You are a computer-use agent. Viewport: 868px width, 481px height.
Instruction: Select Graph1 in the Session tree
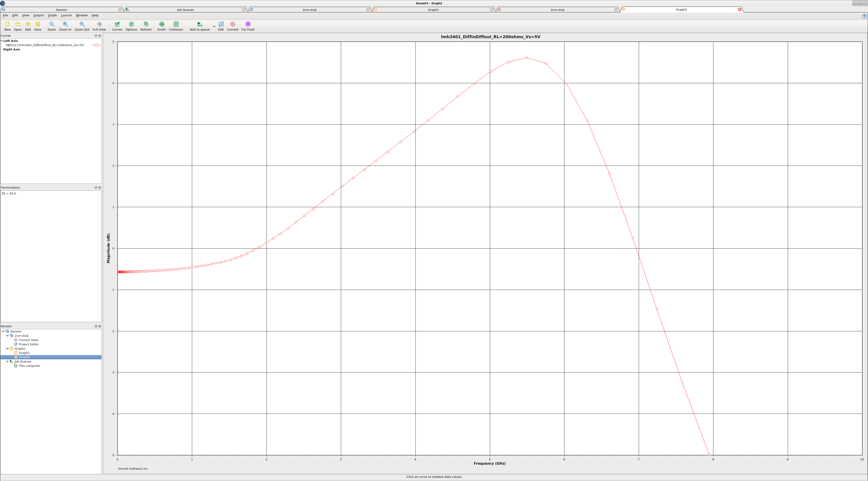[24, 353]
